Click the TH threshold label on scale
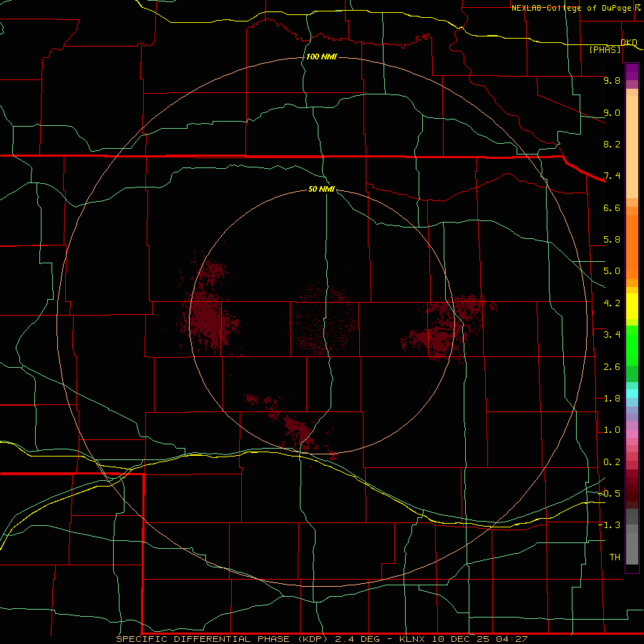This screenshot has height=644, width=644. 615,557
